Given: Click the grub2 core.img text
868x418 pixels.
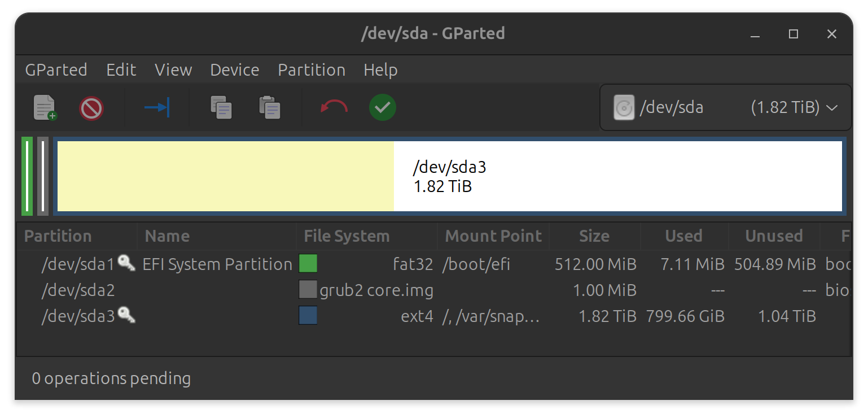Looking at the screenshot, I should 376,290.
